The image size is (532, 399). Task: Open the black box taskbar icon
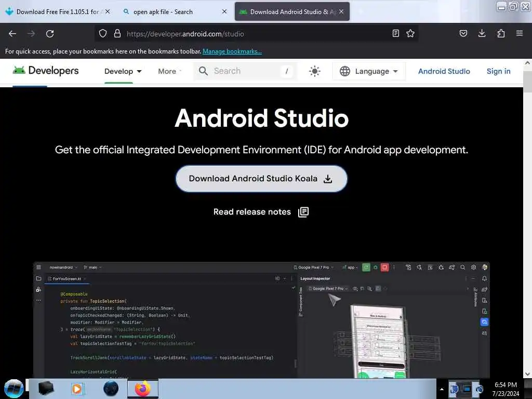tap(46, 389)
